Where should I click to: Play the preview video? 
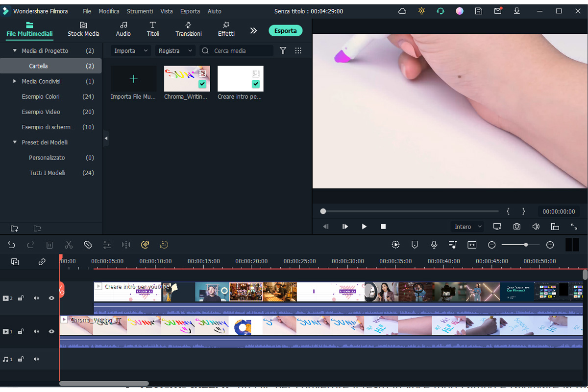[364, 227]
